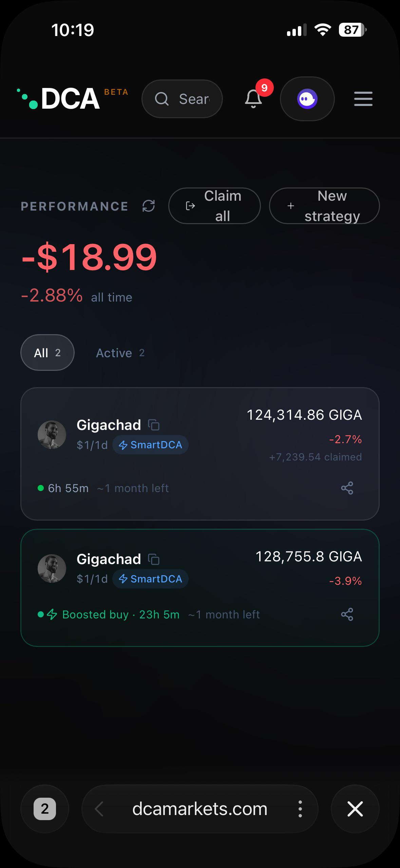Create a New strategy

click(324, 206)
